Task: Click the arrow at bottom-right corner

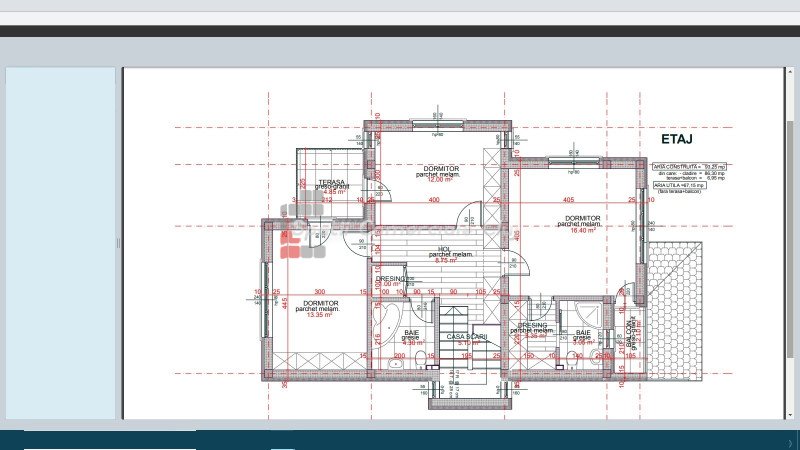Action: pyautogui.click(x=790, y=442)
